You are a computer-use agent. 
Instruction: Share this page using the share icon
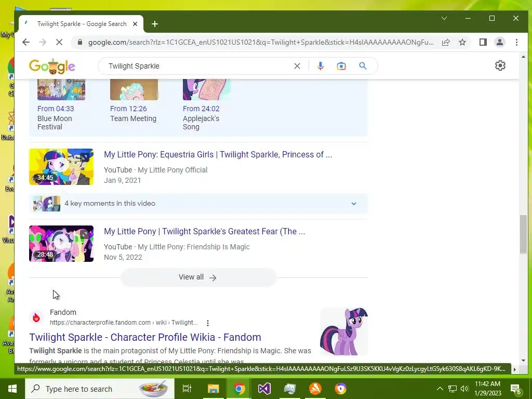[446, 42]
